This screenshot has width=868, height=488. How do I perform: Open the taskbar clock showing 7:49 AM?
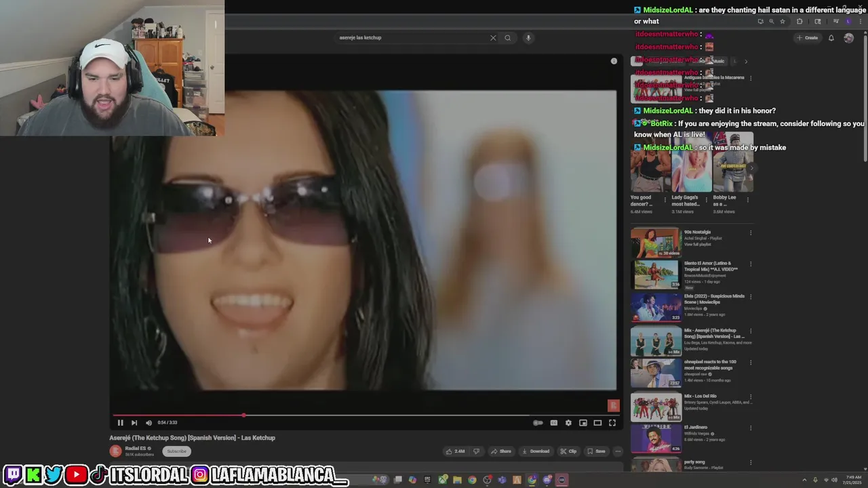852,480
